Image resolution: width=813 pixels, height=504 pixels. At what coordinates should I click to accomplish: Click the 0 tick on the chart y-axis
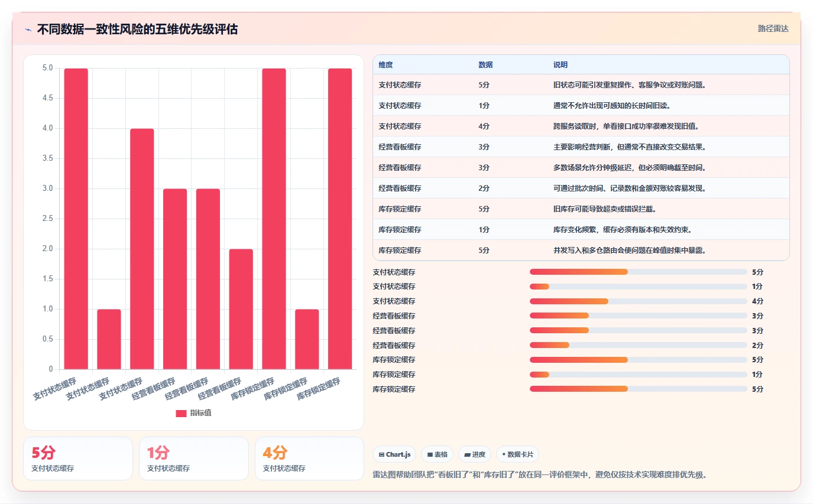pyautogui.click(x=51, y=369)
